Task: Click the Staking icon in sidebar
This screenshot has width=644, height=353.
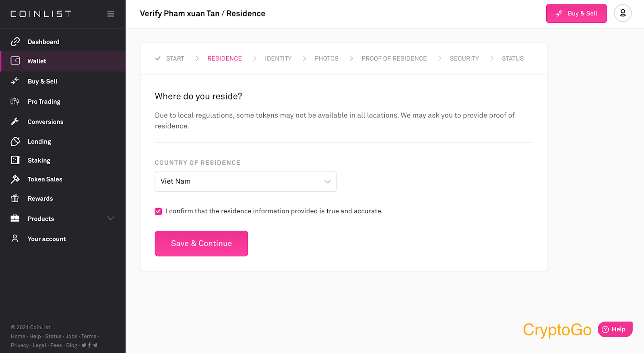Action: 15,160
